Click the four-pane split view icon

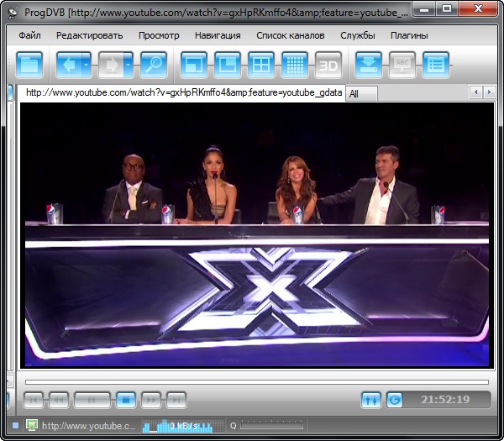click(x=260, y=65)
